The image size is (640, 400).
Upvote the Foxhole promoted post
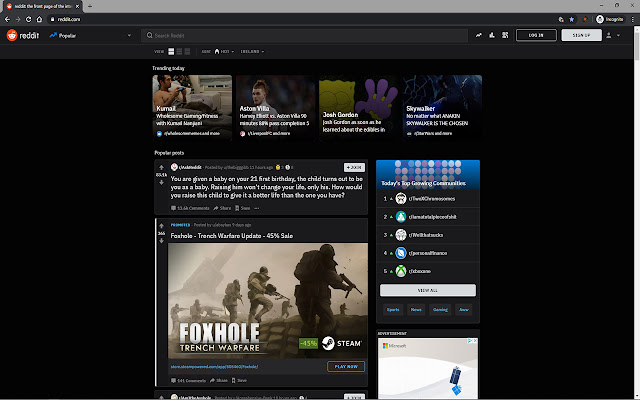click(161, 226)
